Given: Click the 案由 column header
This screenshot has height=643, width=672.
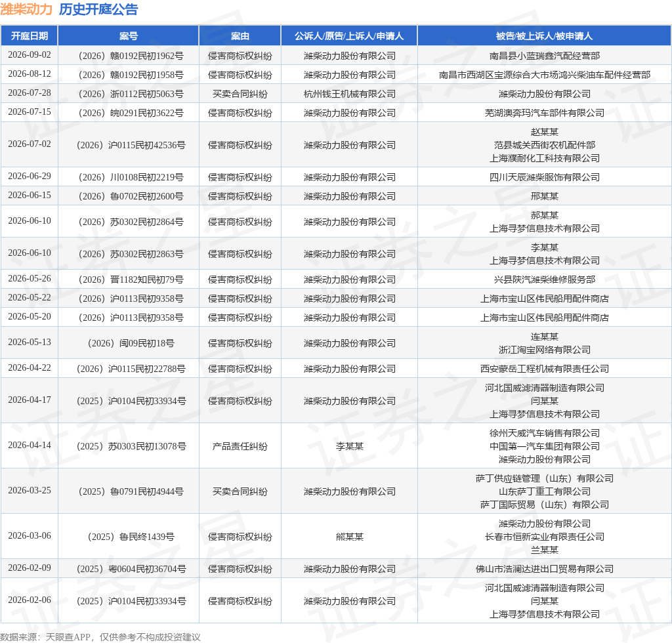Looking at the screenshot, I should (240, 36).
